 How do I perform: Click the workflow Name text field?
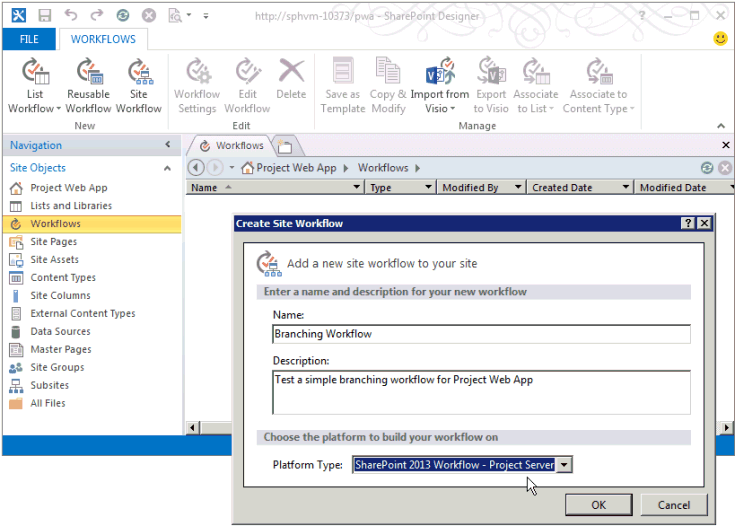480,334
